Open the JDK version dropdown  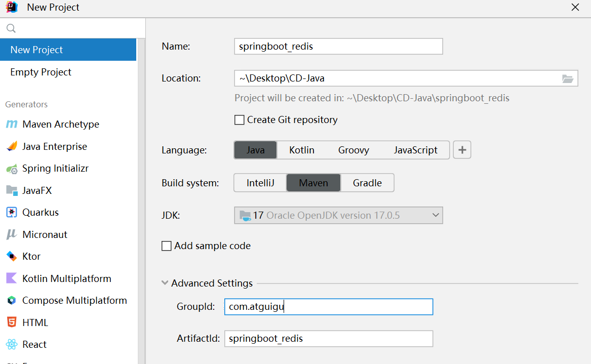click(338, 215)
